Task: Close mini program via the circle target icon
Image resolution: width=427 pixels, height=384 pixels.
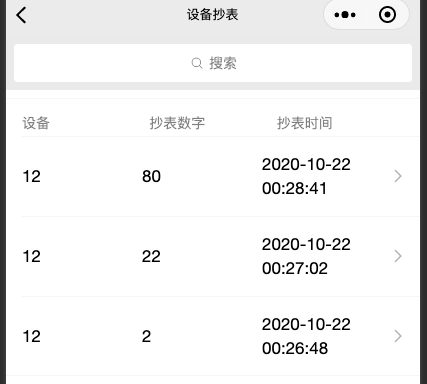Action: click(387, 15)
